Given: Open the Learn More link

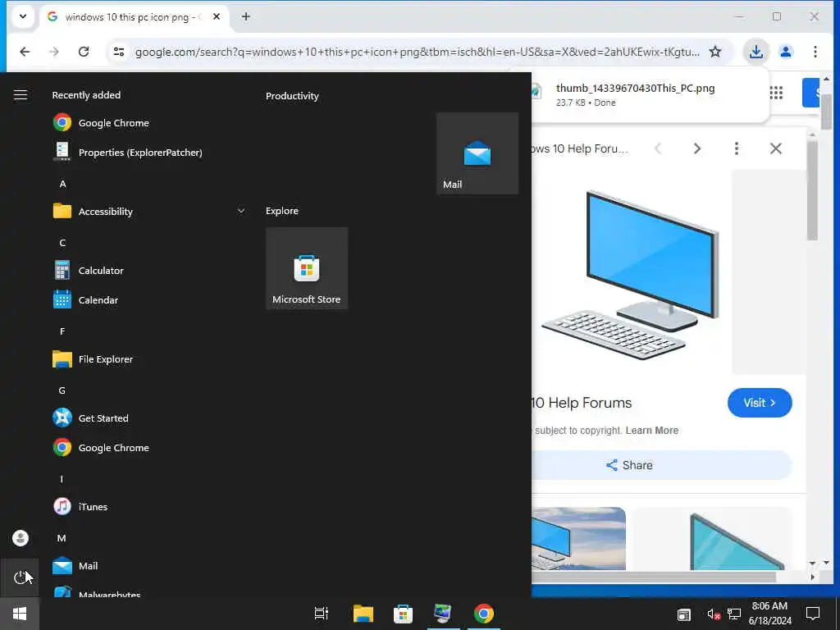Looking at the screenshot, I should coord(652,430).
